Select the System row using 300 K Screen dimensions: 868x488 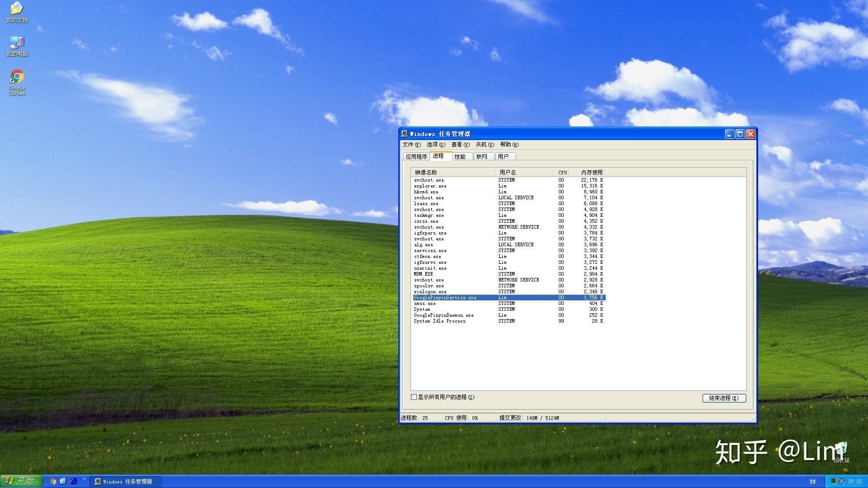coord(509,310)
